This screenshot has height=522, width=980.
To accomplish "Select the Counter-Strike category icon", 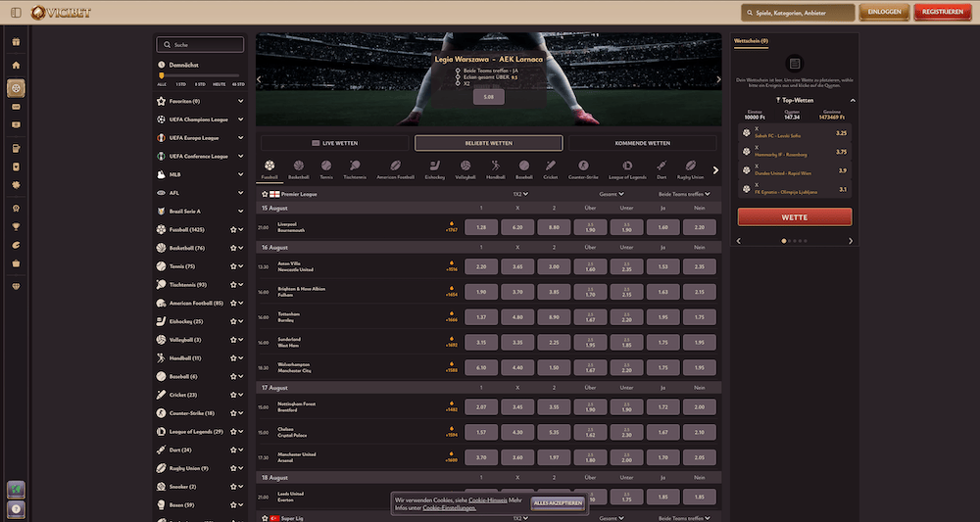I will tap(583, 166).
